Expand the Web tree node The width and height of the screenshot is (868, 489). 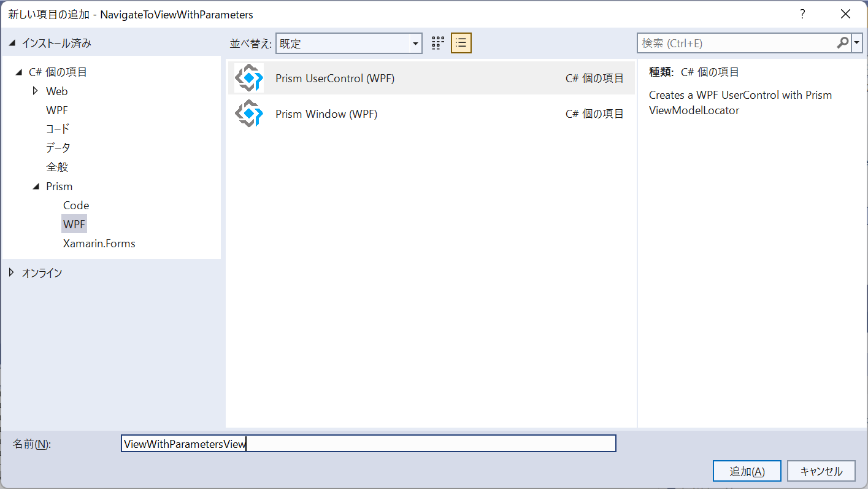(x=36, y=91)
